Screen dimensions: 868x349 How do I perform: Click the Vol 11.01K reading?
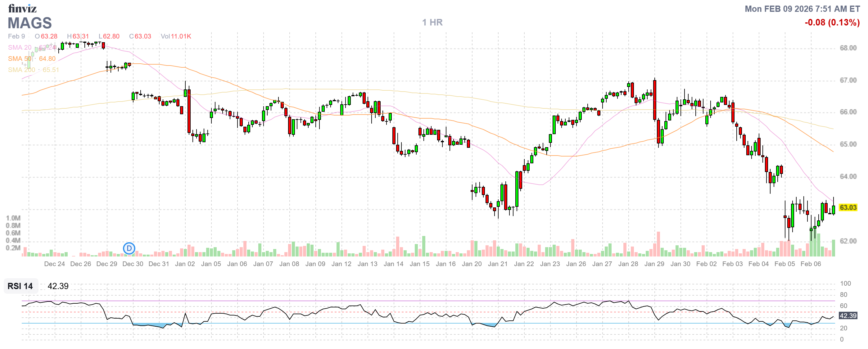(176, 36)
